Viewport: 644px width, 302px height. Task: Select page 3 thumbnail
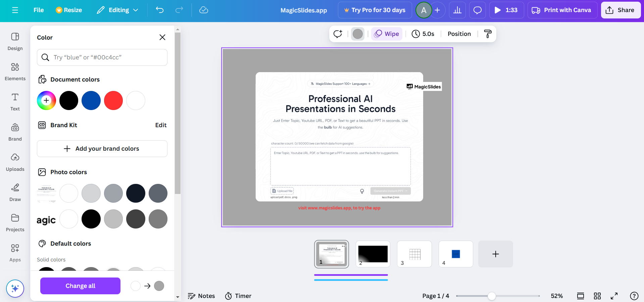414,254
